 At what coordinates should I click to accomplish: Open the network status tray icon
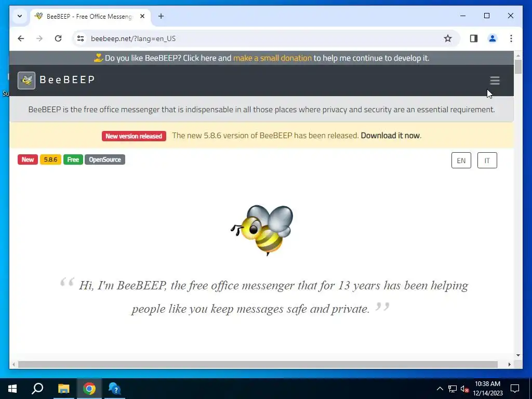coord(453,389)
